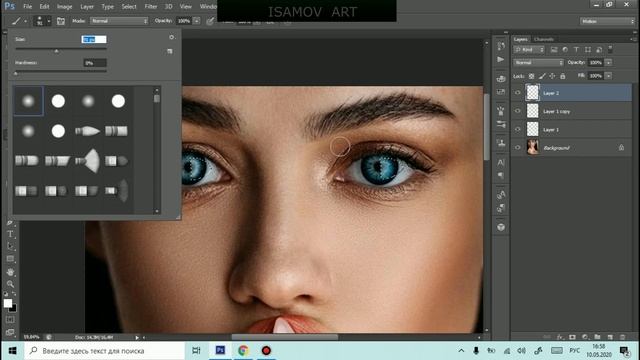Screen dimensions: 640x360
Task: Open the status bar document info arrow
Action: (137, 337)
